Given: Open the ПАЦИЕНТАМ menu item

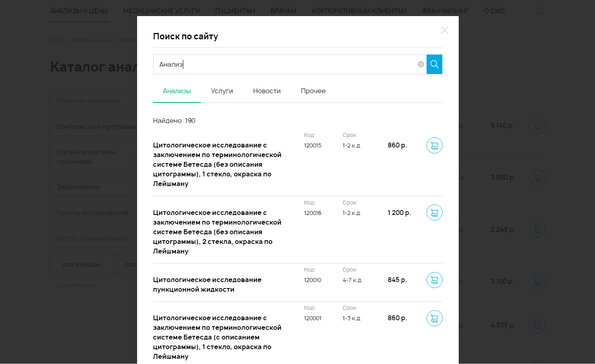Looking at the screenshot, I should pos(235,11).
